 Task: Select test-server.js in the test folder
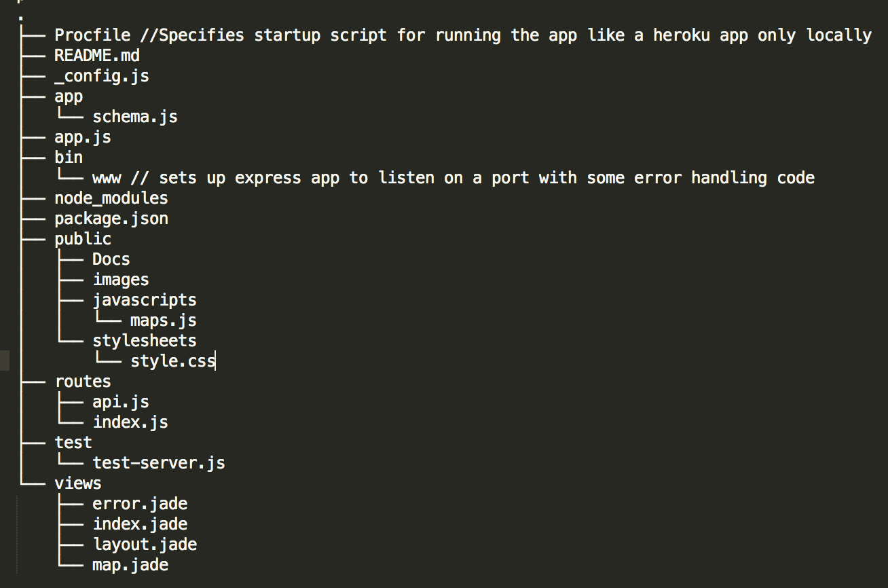pyautogui.click(x=158, y=463)
